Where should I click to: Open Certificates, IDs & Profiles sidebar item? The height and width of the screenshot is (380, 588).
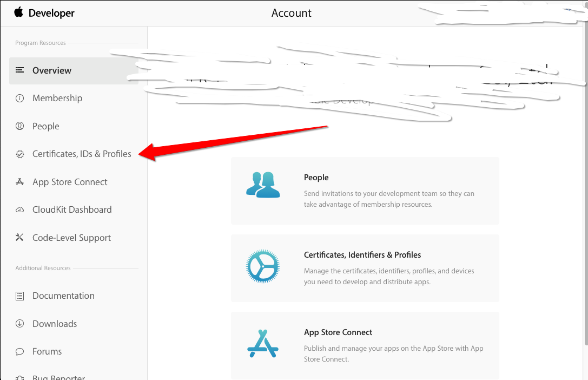point(82,154)
